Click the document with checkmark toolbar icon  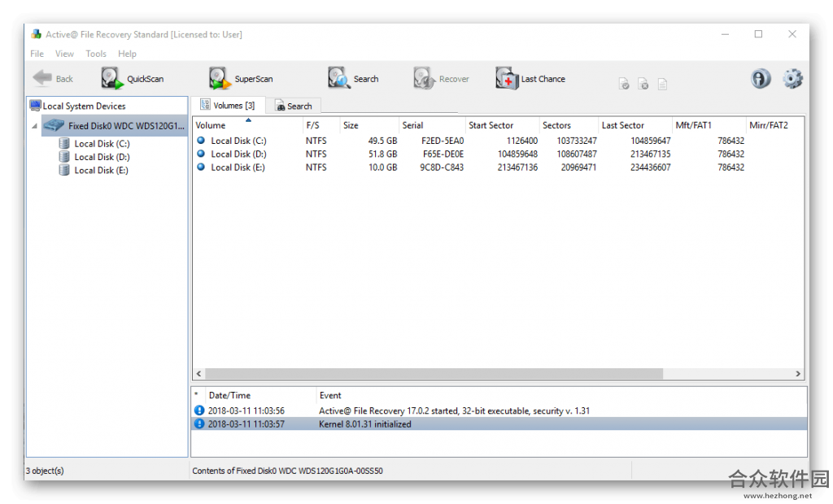tap(624, 84)
